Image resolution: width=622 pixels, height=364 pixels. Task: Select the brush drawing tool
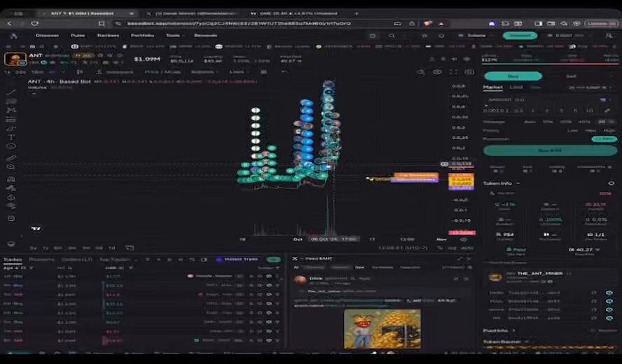pyautogui.click(x=11, y=128)
